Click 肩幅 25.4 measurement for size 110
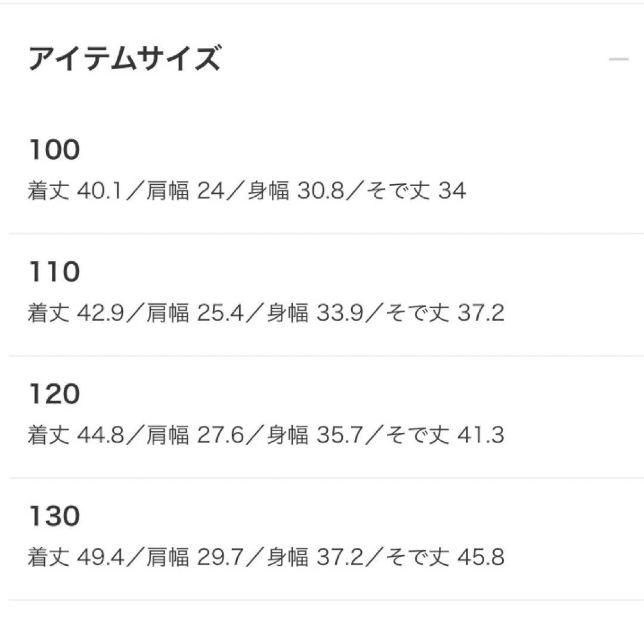Screen dimensions: 644x644 click(x=194, y=313)
